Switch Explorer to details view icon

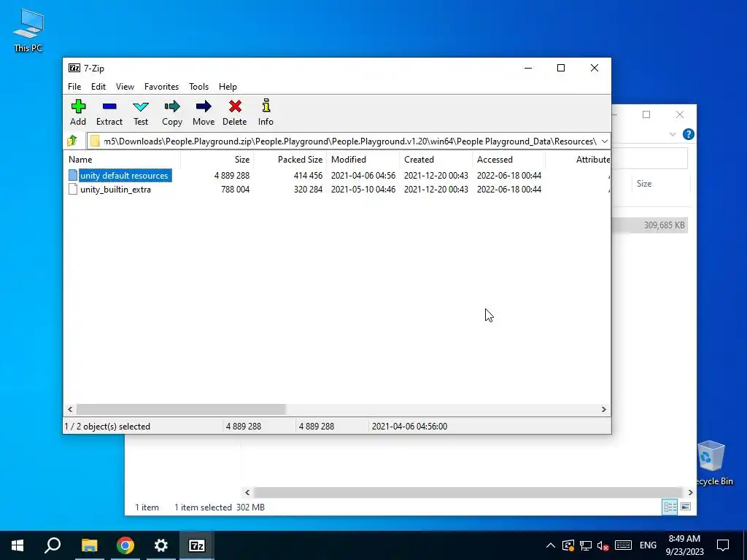click(x=670, y=507)
